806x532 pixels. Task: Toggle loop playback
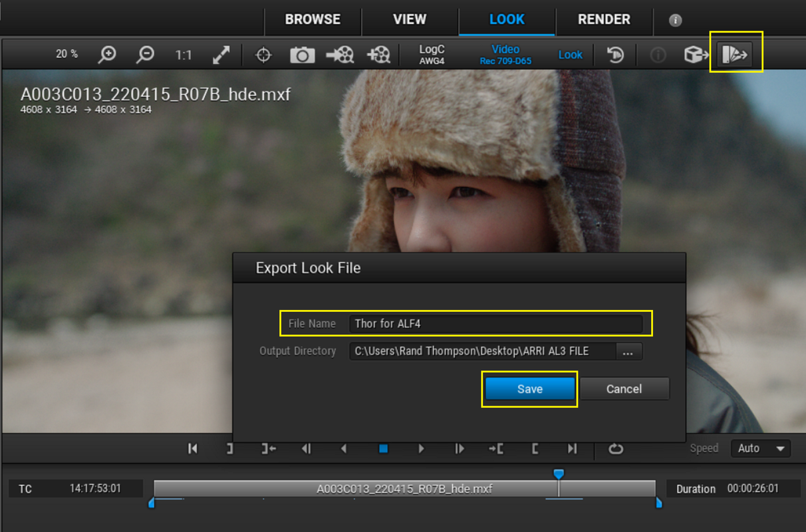pyautogui.click(x=616, y=449)
